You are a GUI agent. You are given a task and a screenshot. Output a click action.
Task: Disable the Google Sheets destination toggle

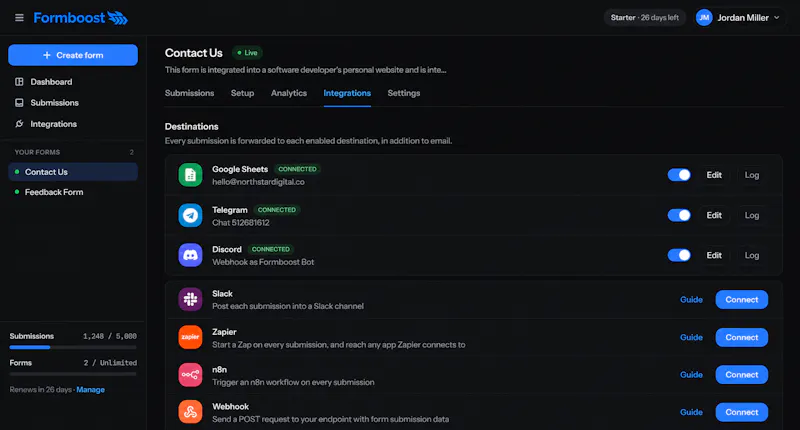[679, 175]
